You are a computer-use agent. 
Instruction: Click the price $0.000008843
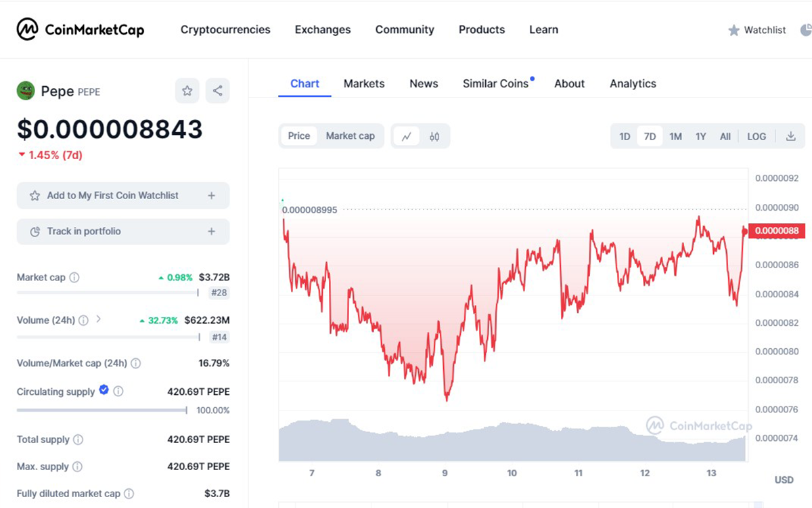(110, 129)
